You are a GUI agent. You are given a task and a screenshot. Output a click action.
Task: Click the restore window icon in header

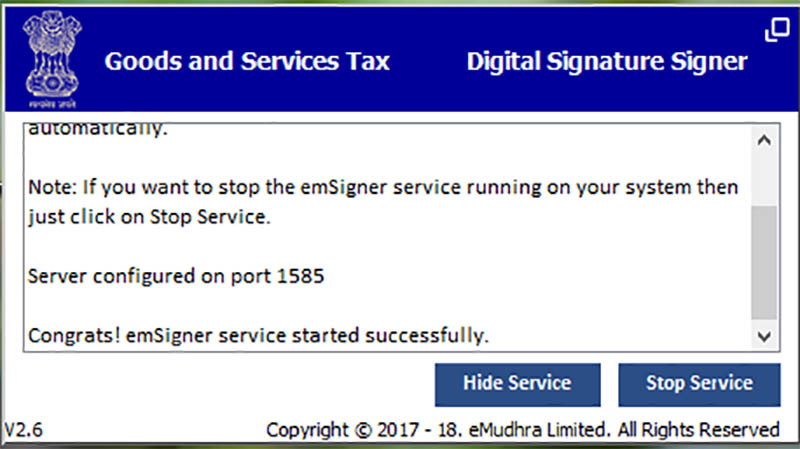(x=776, y=31)
